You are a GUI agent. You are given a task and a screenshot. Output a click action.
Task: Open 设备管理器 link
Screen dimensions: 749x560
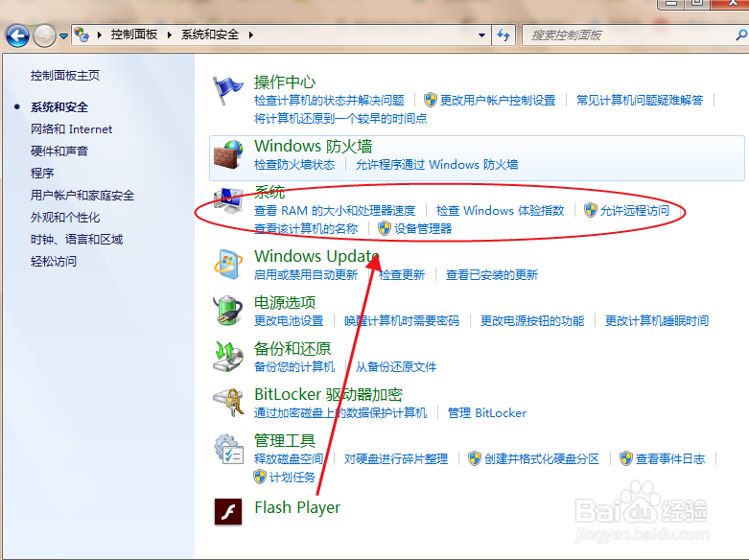[423, 229]
